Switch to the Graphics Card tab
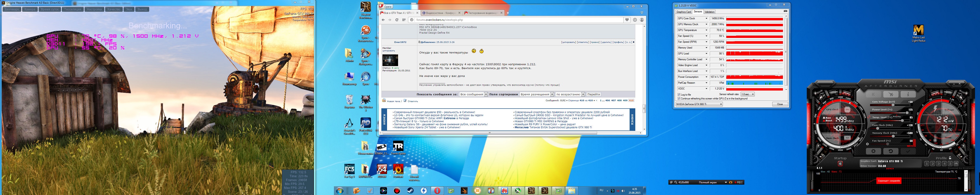 684,12
